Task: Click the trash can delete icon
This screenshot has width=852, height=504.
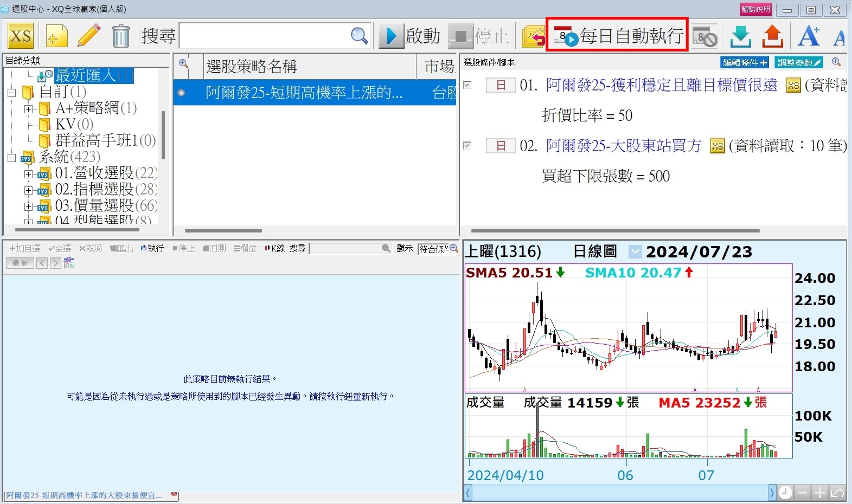Action: click(121, 36)
